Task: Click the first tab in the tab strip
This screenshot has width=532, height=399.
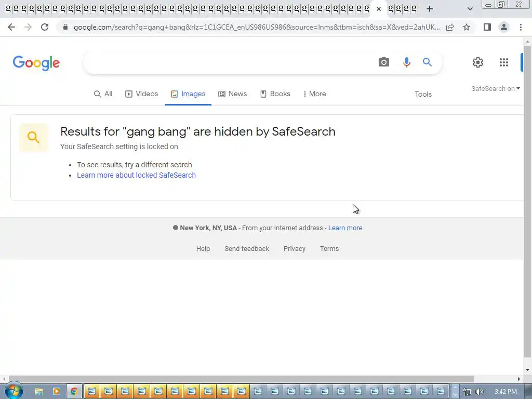Action: (8, 9)
